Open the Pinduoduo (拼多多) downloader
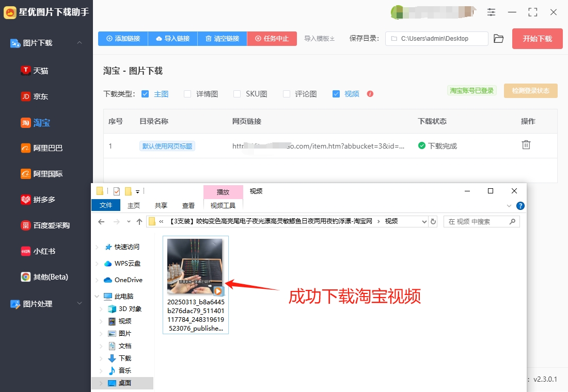Screen dimensions: 568x392 click(38, 200)
